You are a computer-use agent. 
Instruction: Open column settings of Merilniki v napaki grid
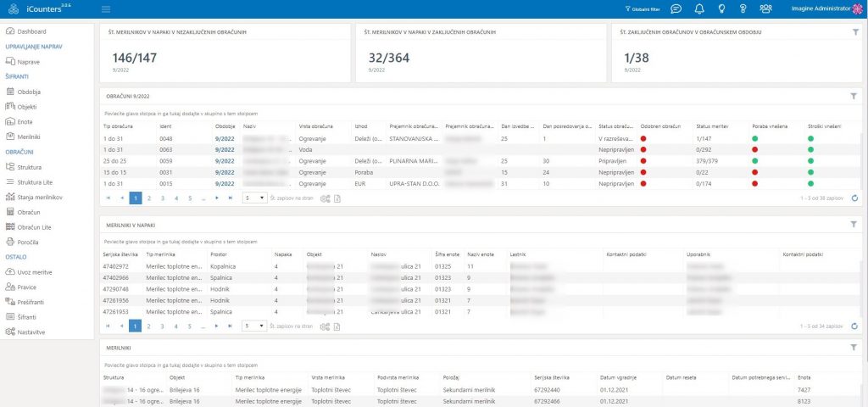pos(325,326)
